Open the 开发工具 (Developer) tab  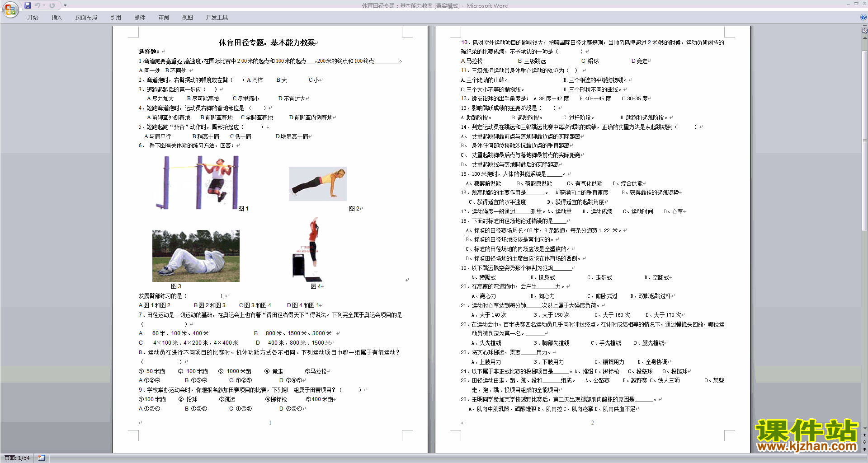point(217,17)
